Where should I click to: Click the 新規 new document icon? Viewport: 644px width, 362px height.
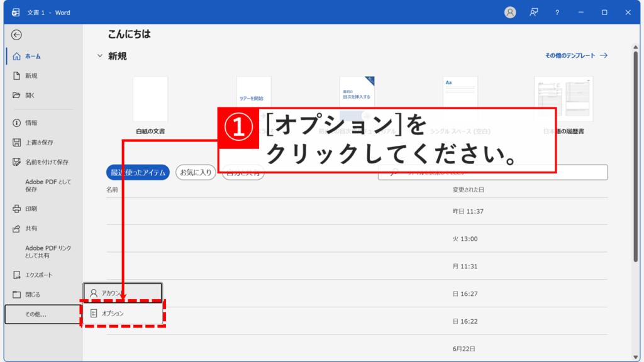(16, 75)
